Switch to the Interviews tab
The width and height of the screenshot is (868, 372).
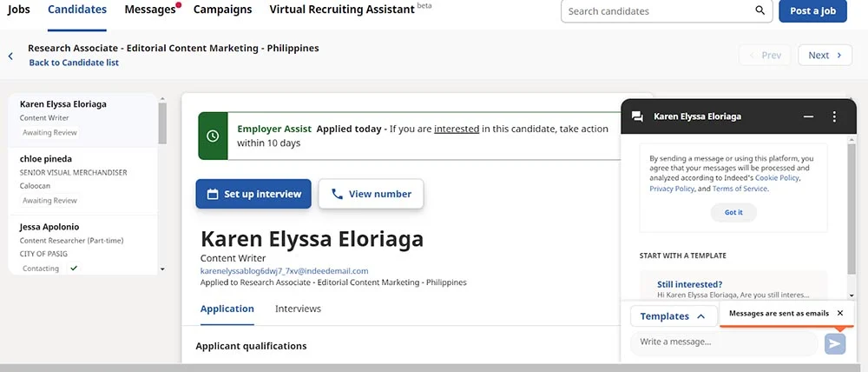pyautogui.click(x=298, y=309)
